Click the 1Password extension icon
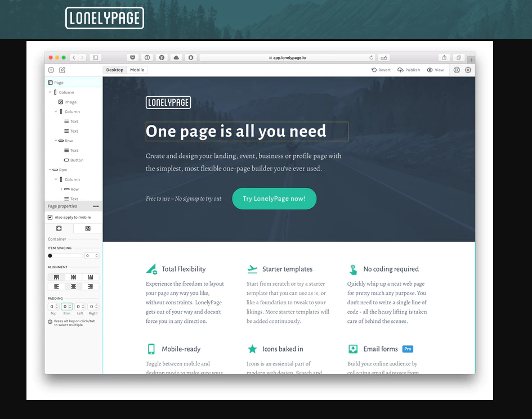The height and width of the screenshot is (419, 532). (x=147, y=57)
